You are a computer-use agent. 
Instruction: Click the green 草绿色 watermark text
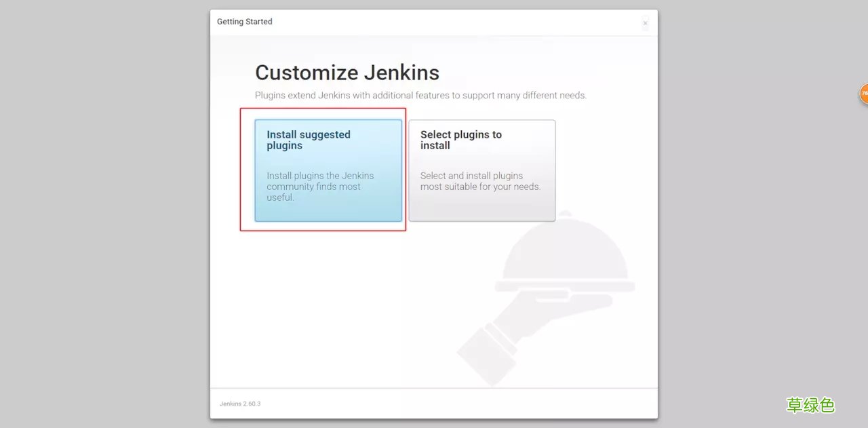click(x=810, y=405)
